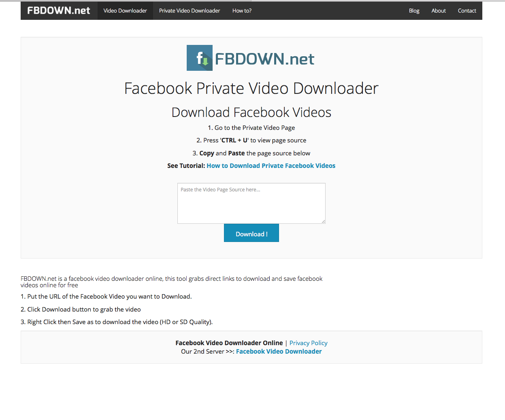Click 'Click Download button to grab the video' text
The height and width of the screenshot is (420, 505).
pos(81,310)
